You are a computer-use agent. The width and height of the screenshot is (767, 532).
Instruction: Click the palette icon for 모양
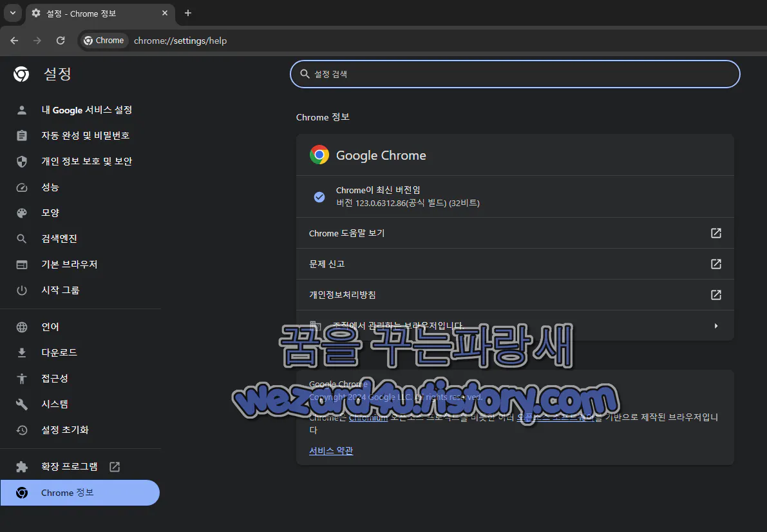coord(21,213)
